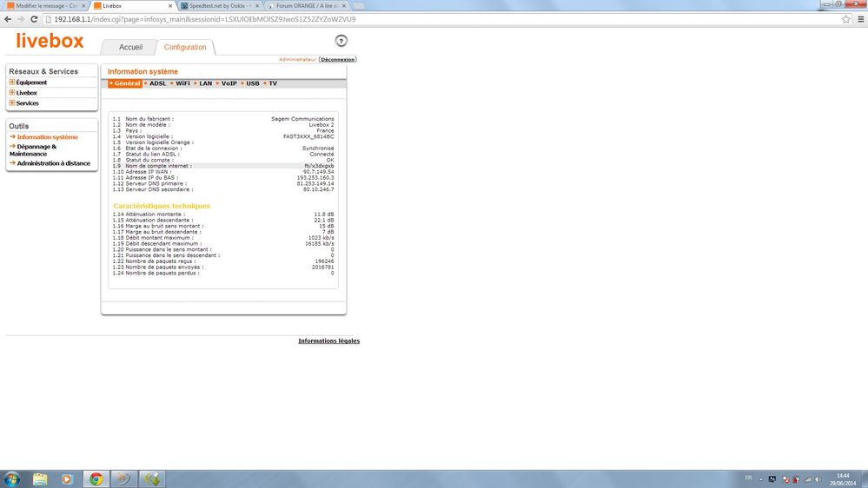This screenshot has height=488, width=868.
Task: Close the Forum ORANGE tab
Action: [x=344, y=5]
